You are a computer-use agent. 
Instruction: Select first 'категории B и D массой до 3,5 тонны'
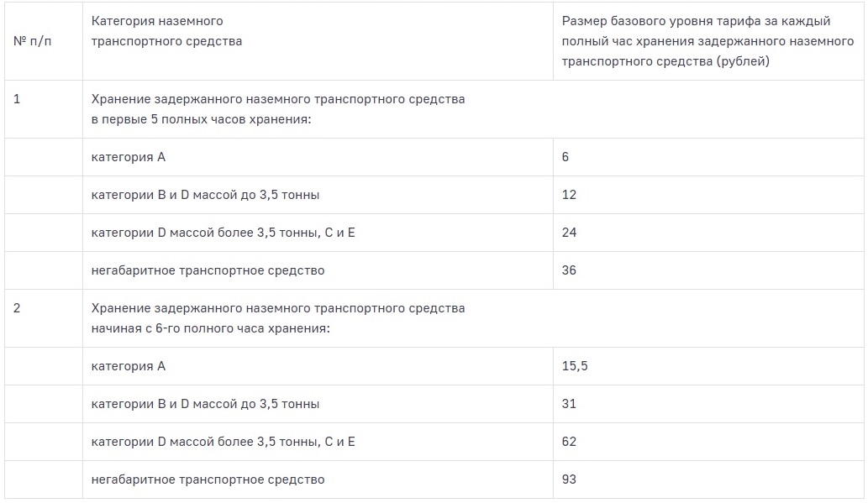click(x=318, y=195)
